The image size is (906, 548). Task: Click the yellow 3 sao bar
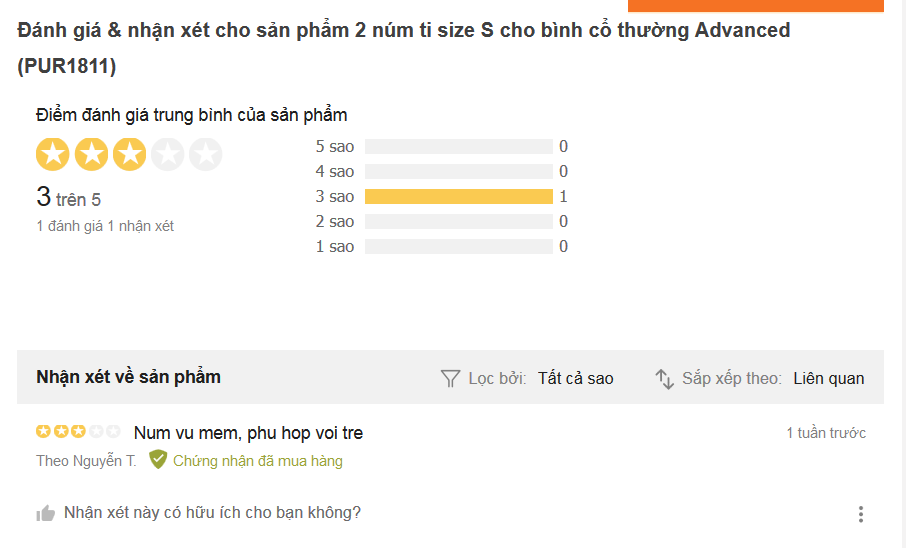(x=458, y=196)
